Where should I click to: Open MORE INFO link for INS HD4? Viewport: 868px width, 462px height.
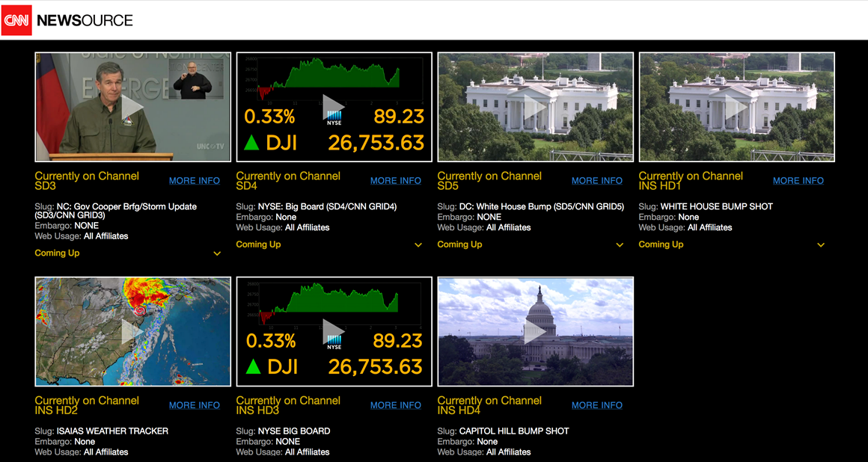[597, 406]
